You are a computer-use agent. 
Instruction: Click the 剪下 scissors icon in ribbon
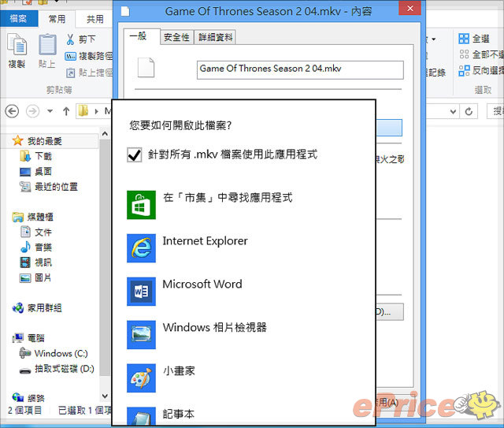click(71, 39)
